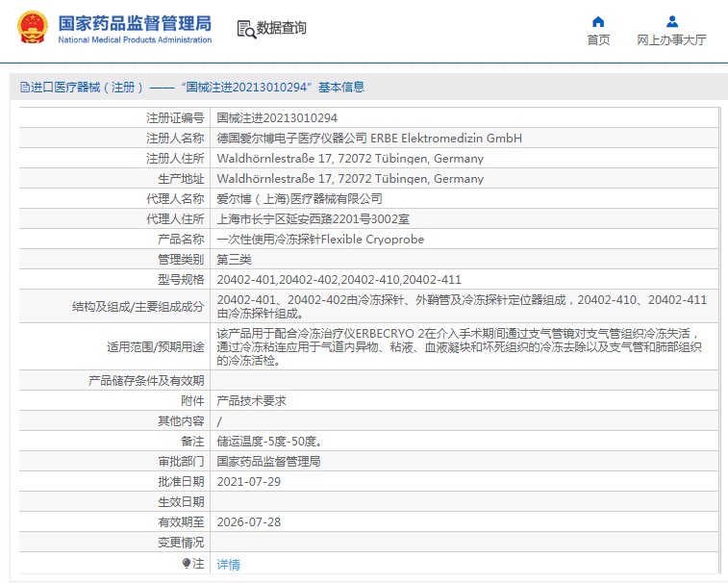The height and width of the screenshot is (583, 728).
Task: Click the 首页 home icon
Action: click(x=598, y=22)
